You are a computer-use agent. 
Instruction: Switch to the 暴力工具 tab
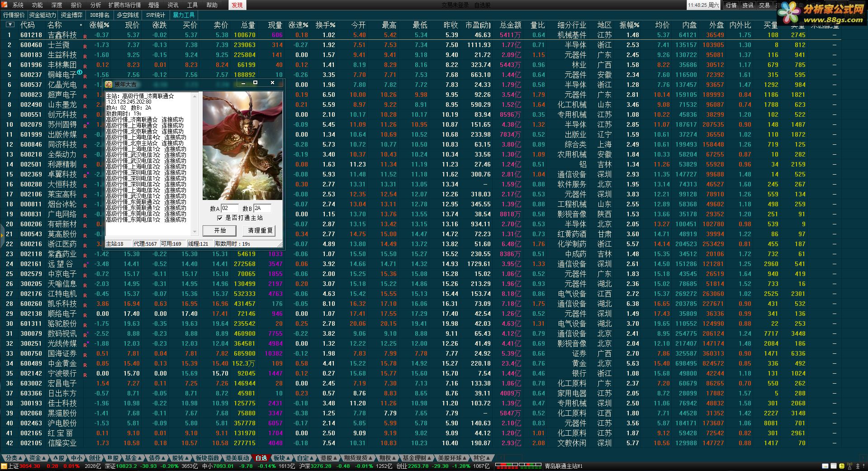pyautogui.click(x=184, y=15)
